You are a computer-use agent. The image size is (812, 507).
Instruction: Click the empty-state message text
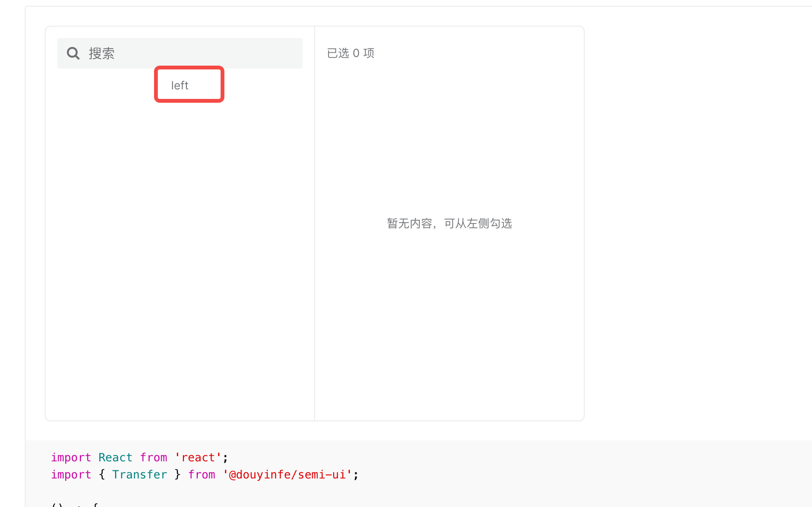449,223
